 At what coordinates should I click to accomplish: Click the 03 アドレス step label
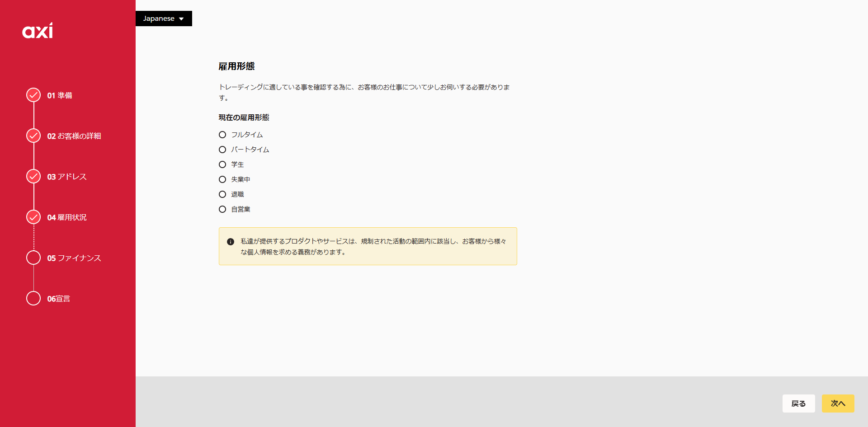click(67, 177)
